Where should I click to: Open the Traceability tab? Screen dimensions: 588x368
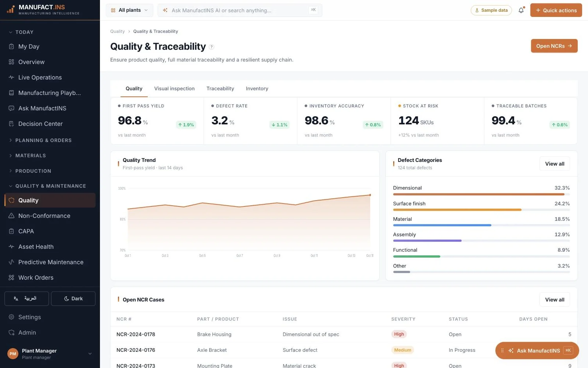pos(220,89)
